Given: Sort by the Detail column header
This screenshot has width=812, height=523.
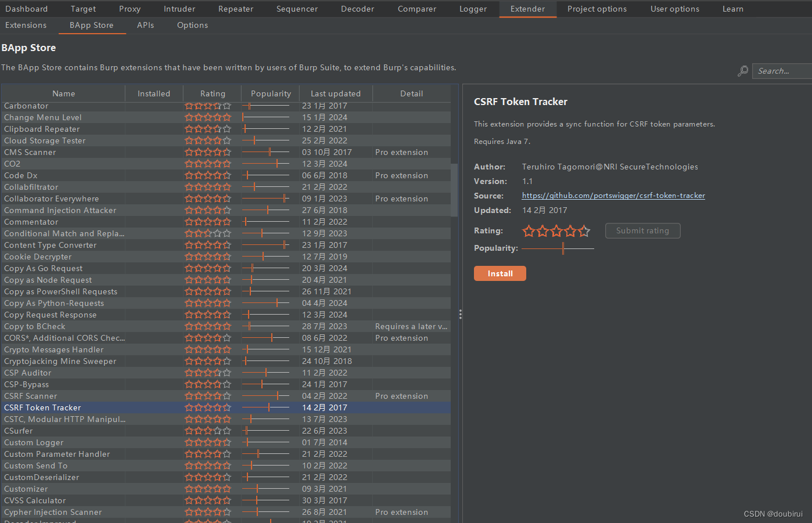Looking at the screenshot, I should 411,93.
